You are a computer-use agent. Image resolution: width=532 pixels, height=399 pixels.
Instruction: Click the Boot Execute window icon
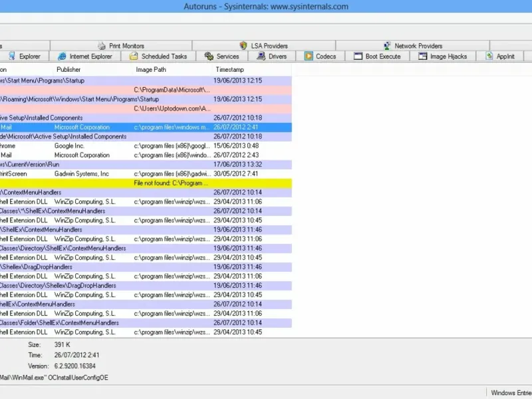pos(358,56)
